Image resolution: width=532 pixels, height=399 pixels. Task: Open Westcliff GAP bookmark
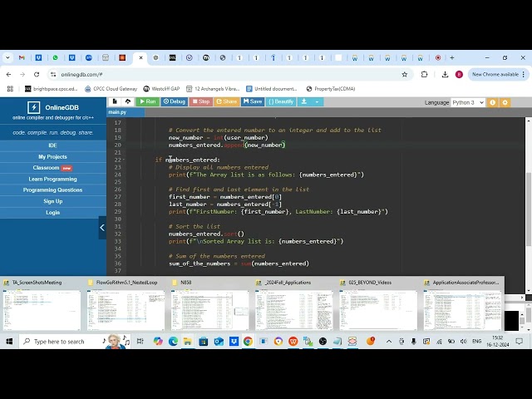161,89
